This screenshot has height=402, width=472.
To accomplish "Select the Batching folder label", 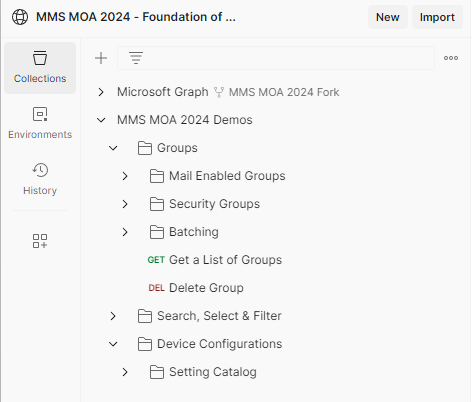I will 194,232.
